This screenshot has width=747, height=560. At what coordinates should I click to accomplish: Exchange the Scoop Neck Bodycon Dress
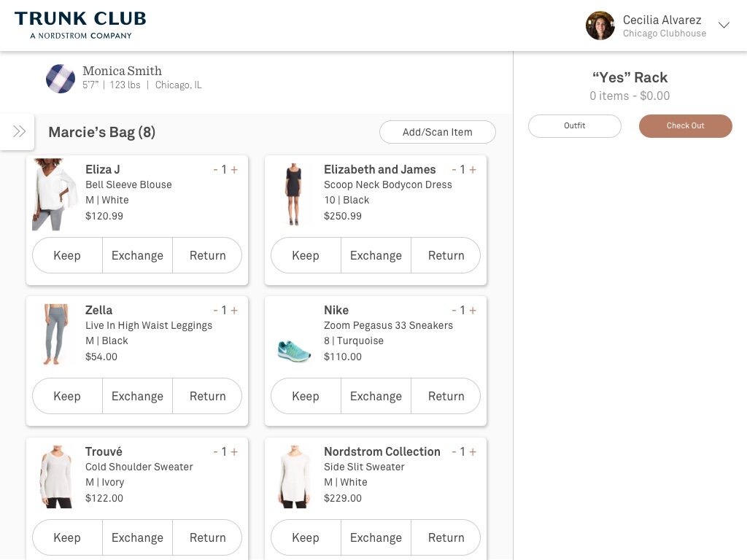pyautogui.click(x=376, y=255)
